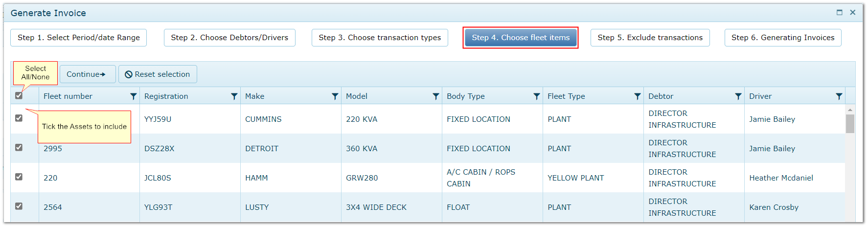
Task: Click the Fleet number column filter icon
Action: [x=133, y=96]
